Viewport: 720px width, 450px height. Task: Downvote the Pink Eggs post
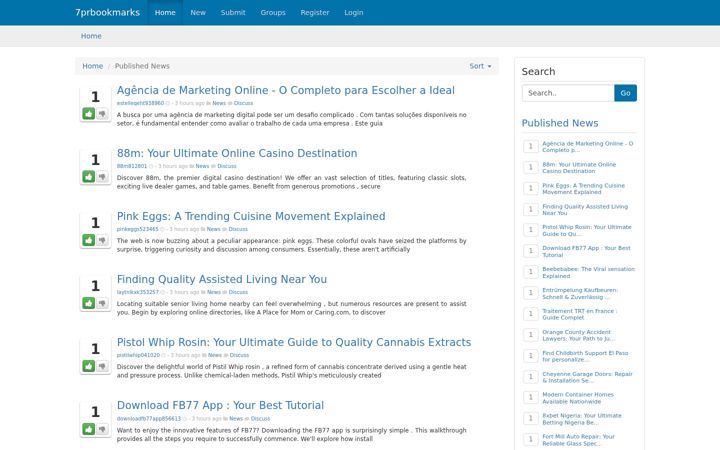(102, 240)
